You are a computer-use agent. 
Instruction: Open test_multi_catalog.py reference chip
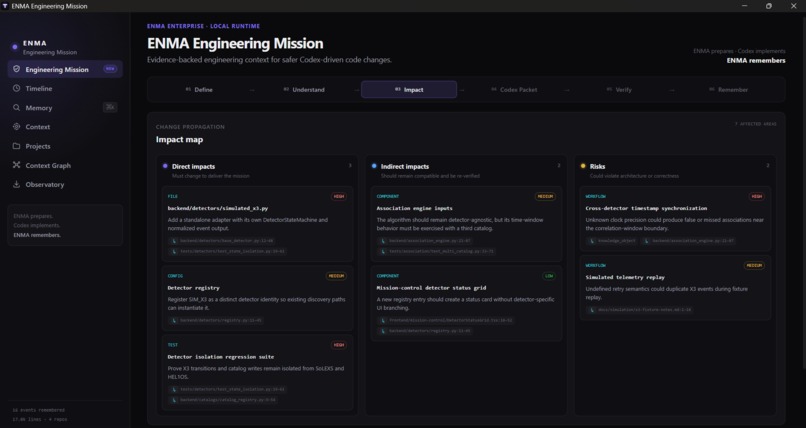click(x=436, y=251)
